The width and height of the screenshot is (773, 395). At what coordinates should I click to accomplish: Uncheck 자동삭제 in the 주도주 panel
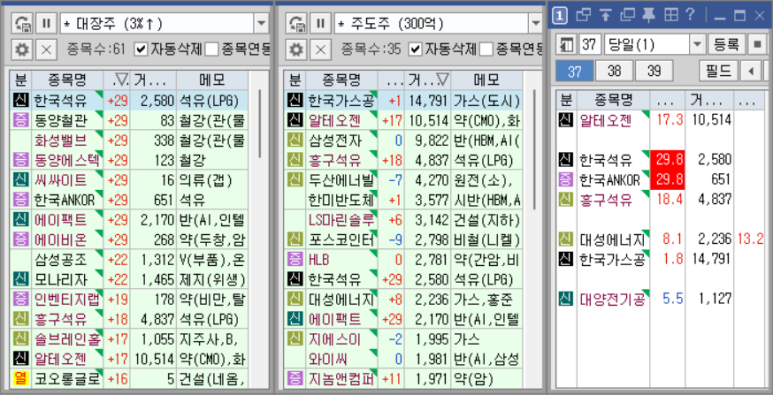click(x=416, y=49)
